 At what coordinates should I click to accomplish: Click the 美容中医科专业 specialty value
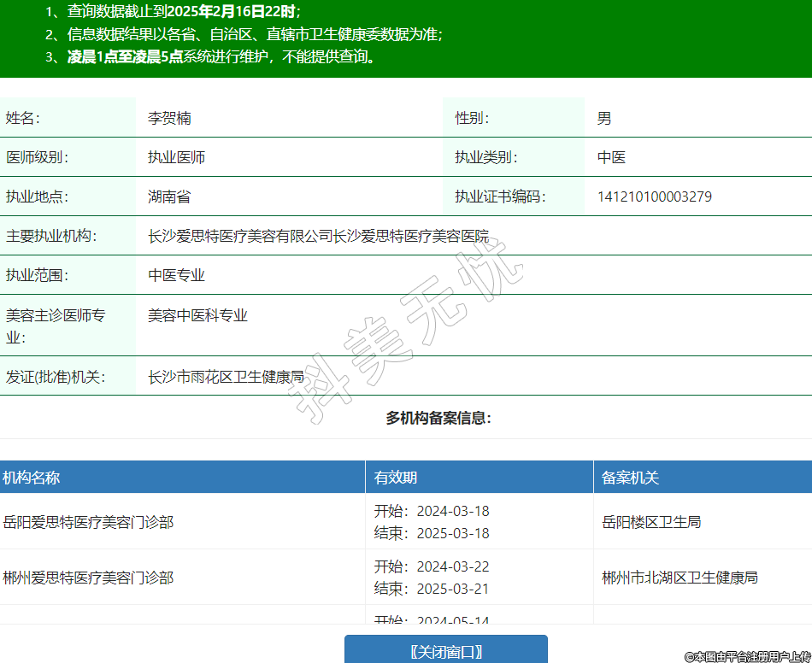pos(197,315)
